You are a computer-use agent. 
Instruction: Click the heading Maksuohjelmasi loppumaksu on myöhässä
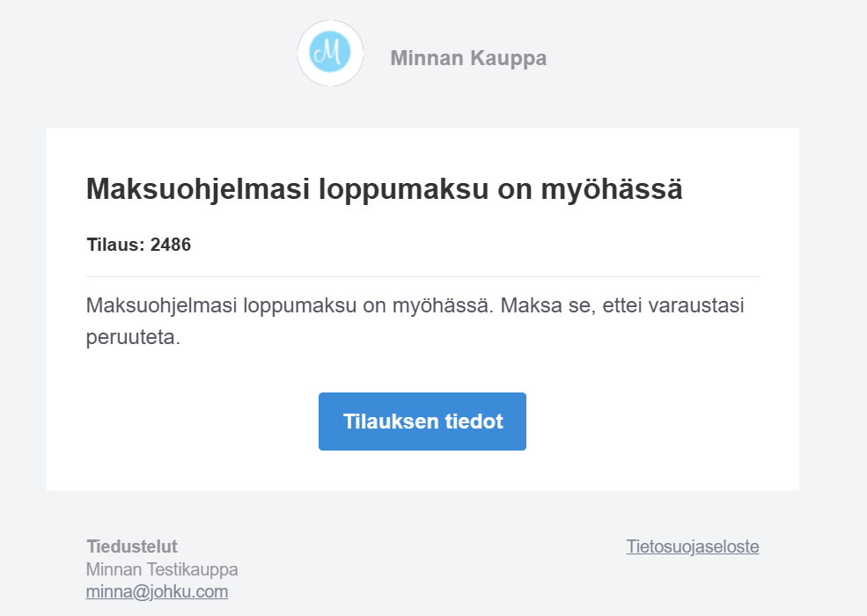[x=385, y=190]
